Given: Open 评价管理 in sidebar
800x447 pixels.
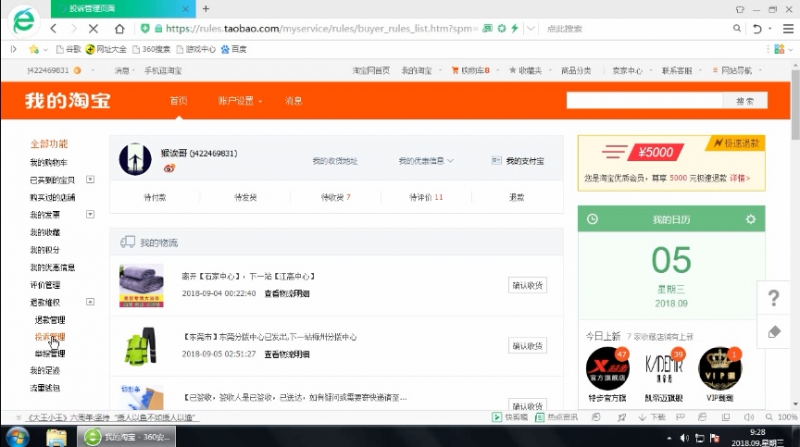Looking at the screenshot, I should point(45,285).
